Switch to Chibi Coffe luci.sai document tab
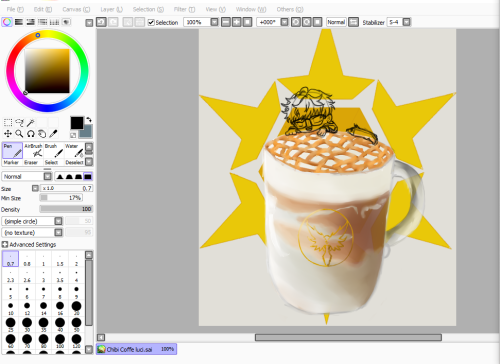This screenshot has width=500, height=364. coord(136,349)
